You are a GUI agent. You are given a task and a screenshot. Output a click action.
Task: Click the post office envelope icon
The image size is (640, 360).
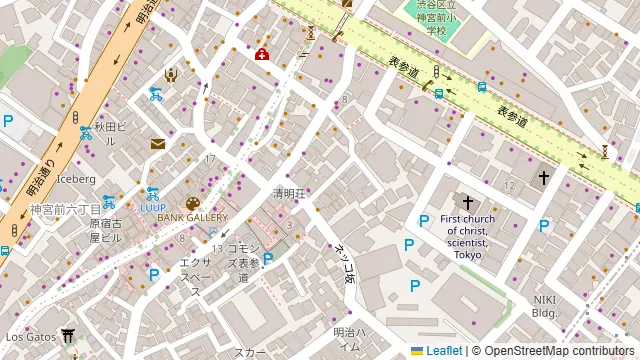click(x=158, y=144)
